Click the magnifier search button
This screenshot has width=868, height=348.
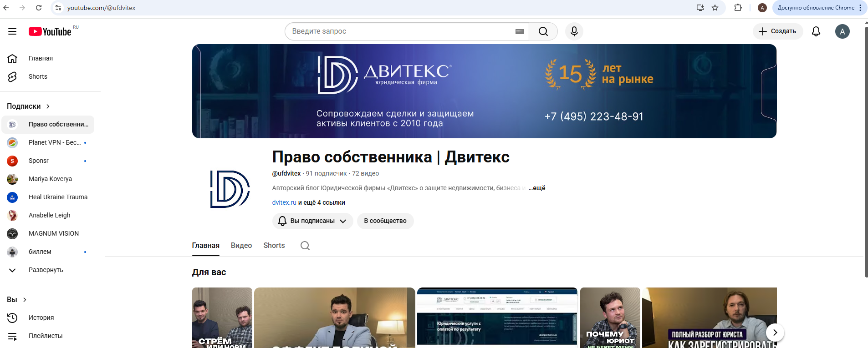(x=543, y=31)
